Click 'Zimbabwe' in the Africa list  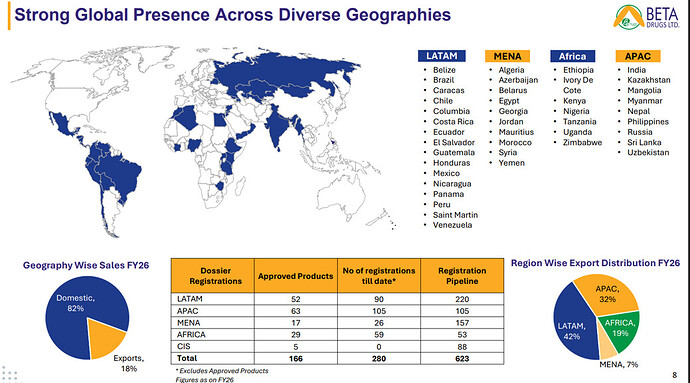coord(582,142)
